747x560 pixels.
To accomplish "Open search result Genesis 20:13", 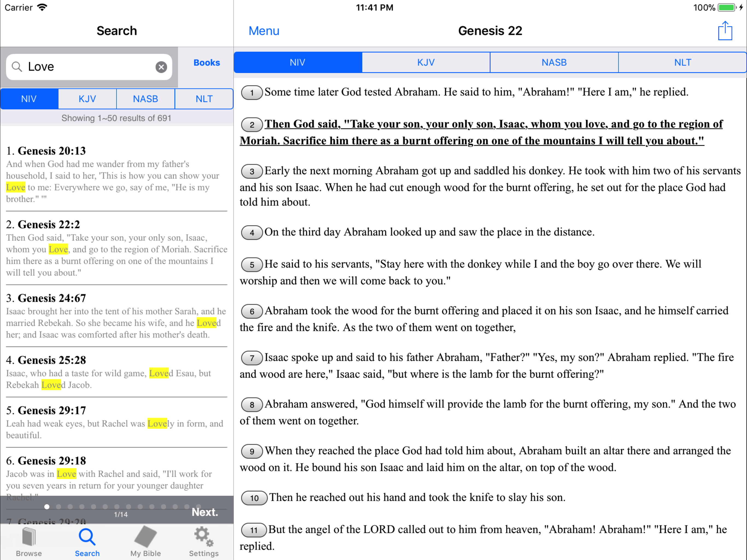I will [116, 175].
